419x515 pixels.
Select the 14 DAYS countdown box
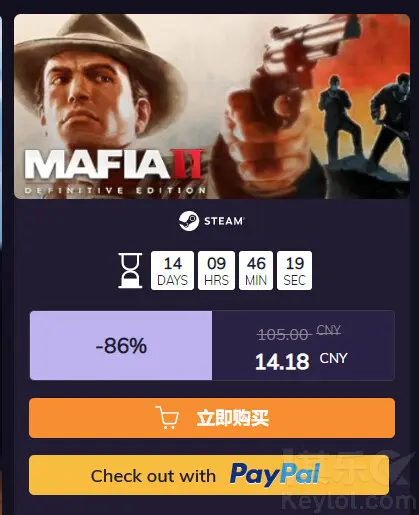172,271
